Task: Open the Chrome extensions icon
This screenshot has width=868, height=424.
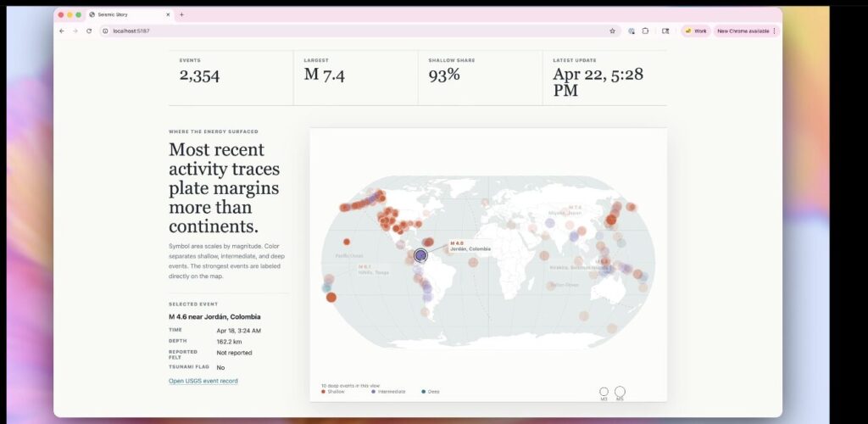Action: (646, 31)
